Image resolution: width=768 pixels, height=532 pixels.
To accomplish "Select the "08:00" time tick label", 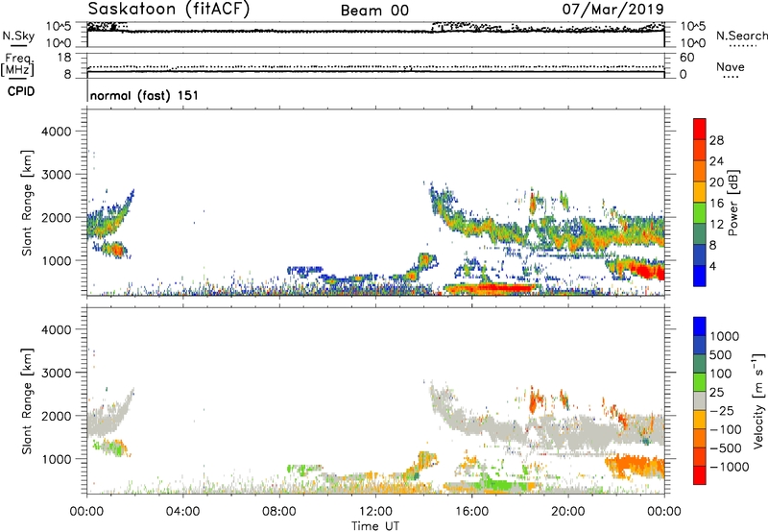I will pos(278,512).
